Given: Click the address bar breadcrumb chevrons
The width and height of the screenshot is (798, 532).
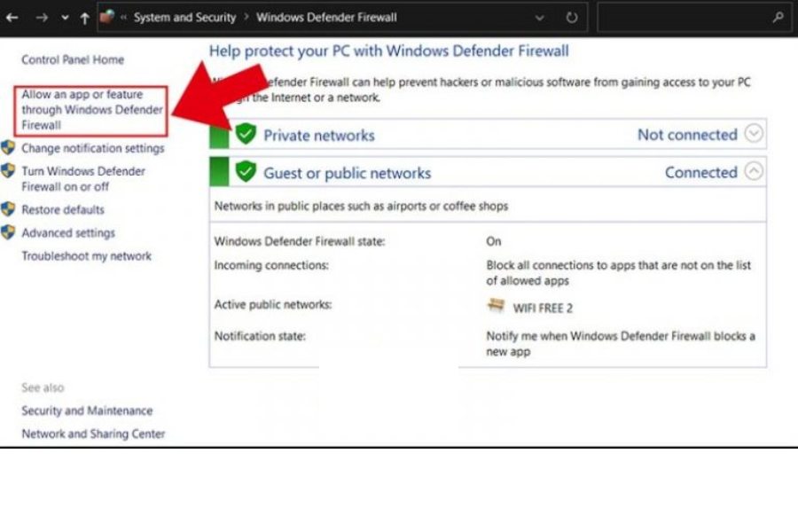Looking at the screenshot, I should point(123,18).
